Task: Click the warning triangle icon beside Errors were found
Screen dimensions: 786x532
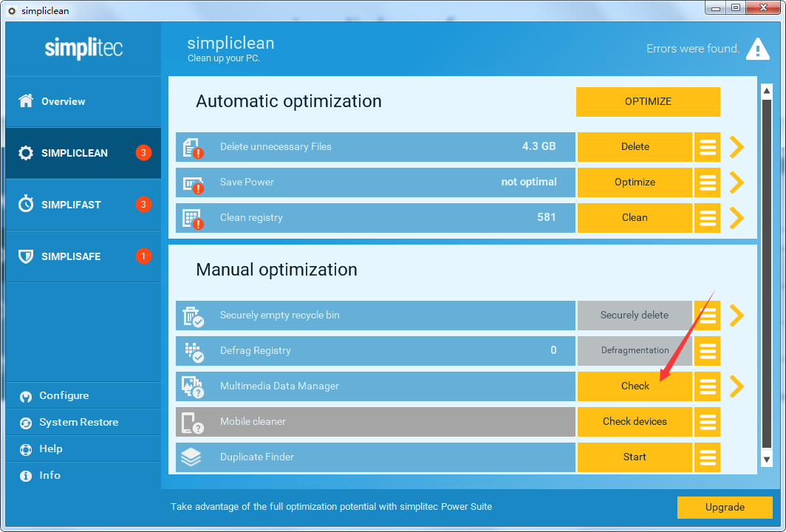Action: 757,49
